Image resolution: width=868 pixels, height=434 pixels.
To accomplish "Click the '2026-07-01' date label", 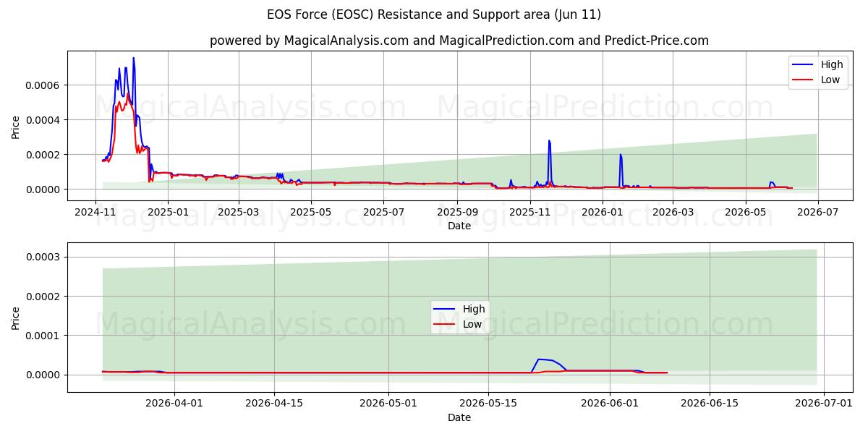I will pyautogui.click(x=824, y=404).
